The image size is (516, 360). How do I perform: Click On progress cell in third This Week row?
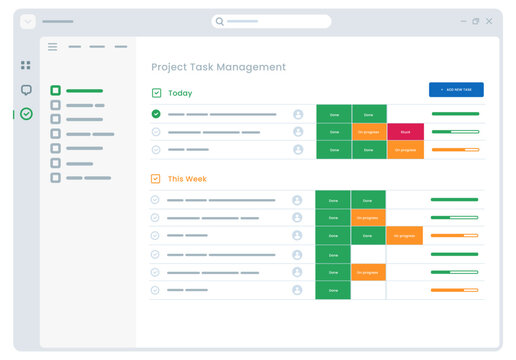pos(404,236)
